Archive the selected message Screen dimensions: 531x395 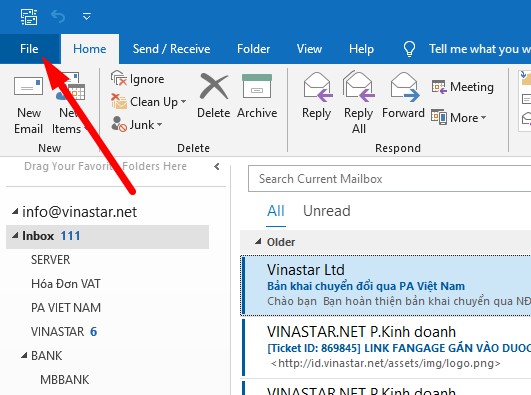tap(257, 96)
